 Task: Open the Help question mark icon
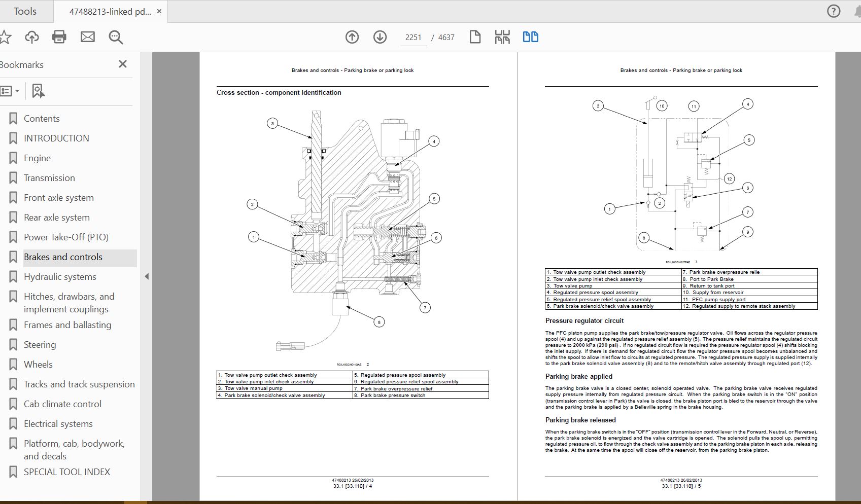[x=834, y=11]
